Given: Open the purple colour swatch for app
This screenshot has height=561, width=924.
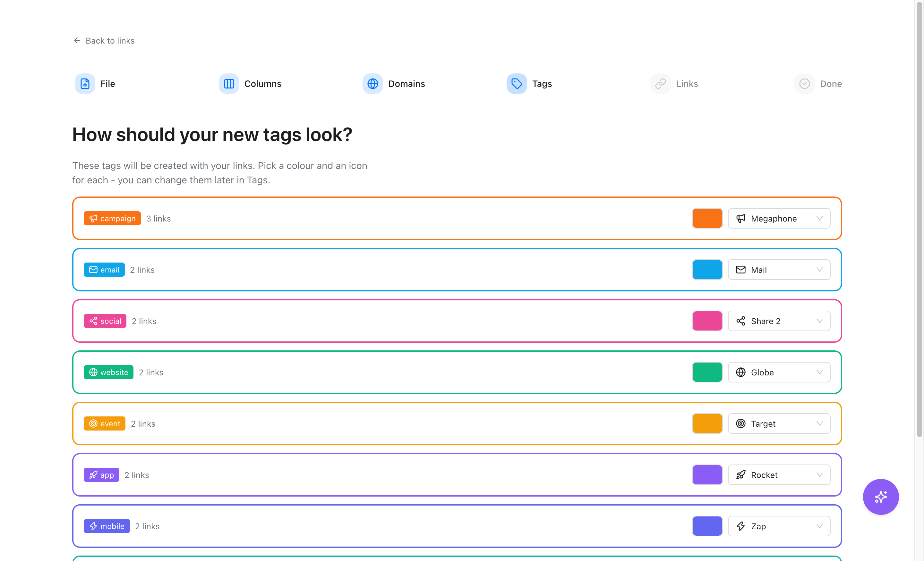Looking at the screenshot, I should click(707, 475).
